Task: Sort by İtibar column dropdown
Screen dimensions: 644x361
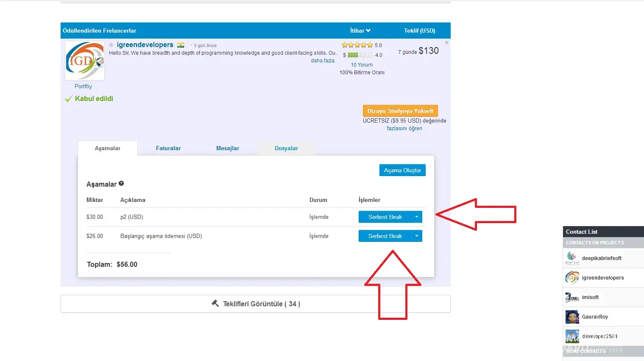Action: point(360,31)
